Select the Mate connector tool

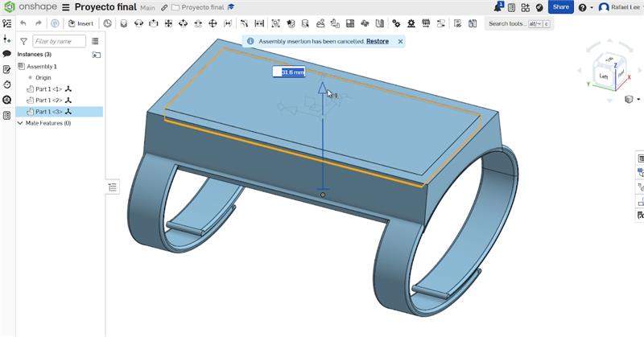(291, 23)
